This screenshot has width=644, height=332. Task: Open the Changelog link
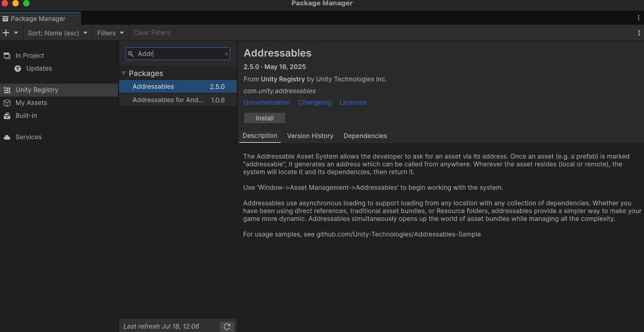[x=314, y=102]
